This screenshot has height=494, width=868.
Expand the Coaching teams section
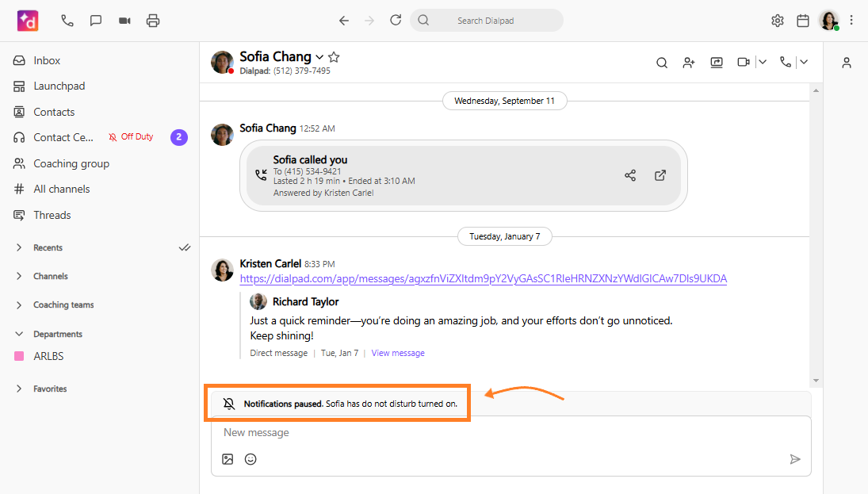(x=19, y=304)
